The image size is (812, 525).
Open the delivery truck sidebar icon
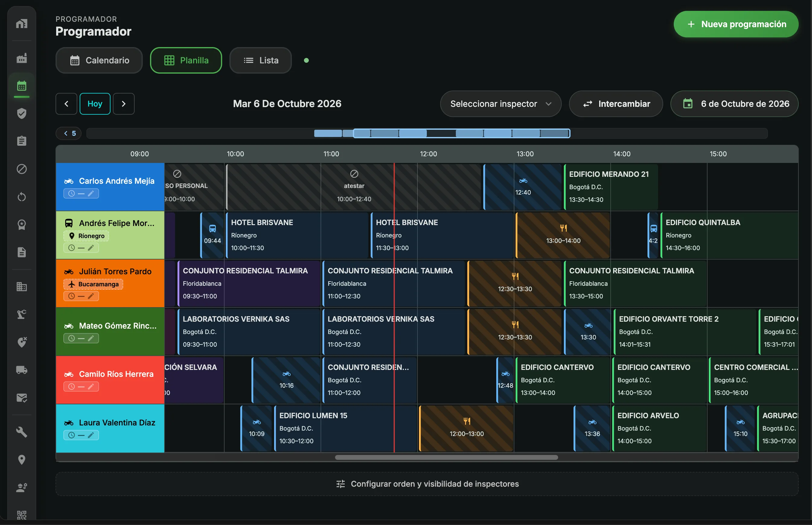coord(21,370)
